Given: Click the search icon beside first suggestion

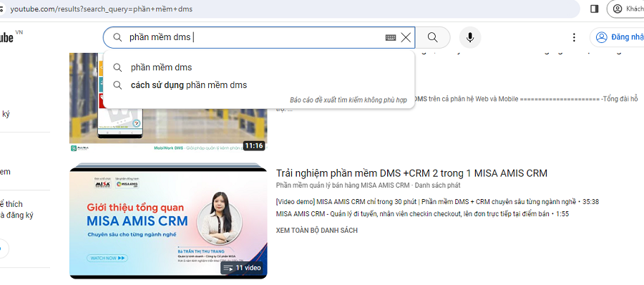Looking at the screenshot, I should tap(117, 67).
